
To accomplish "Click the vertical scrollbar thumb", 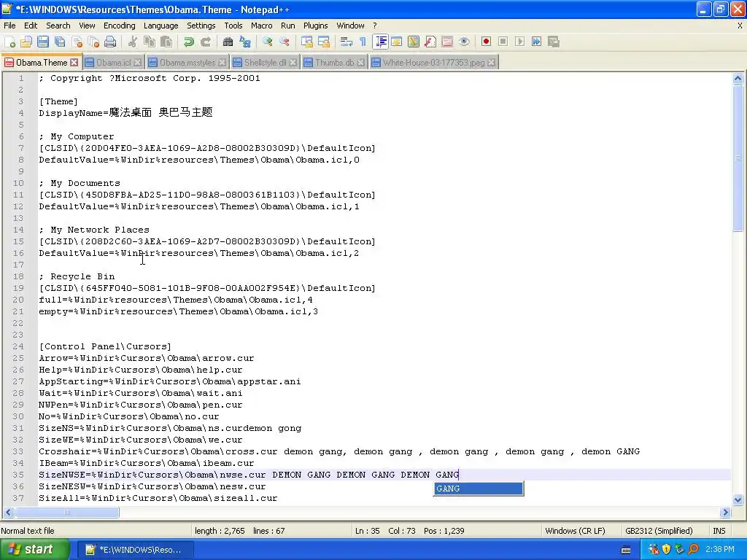I will (738, 158).
